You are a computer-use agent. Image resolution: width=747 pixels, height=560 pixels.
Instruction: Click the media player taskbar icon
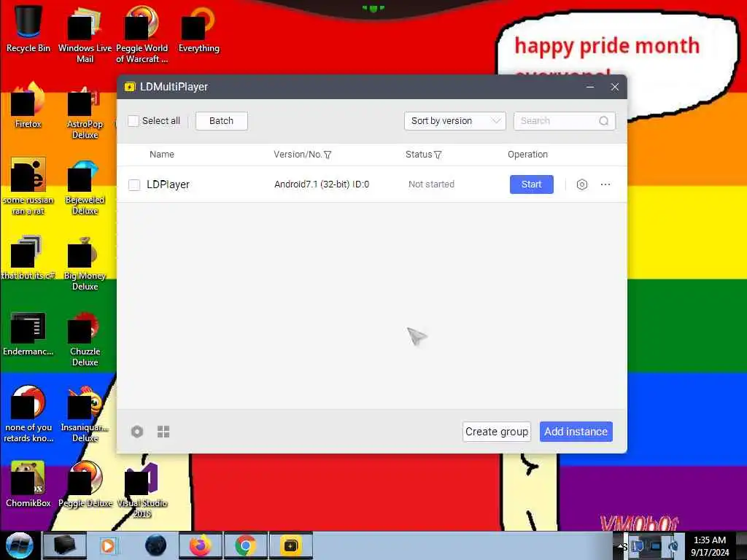pos(108,545)
